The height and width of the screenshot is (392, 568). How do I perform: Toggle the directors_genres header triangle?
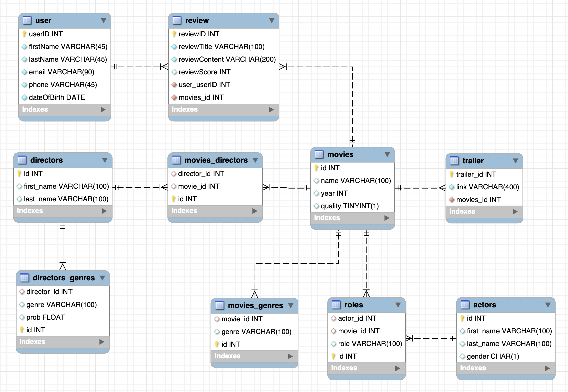103,278
